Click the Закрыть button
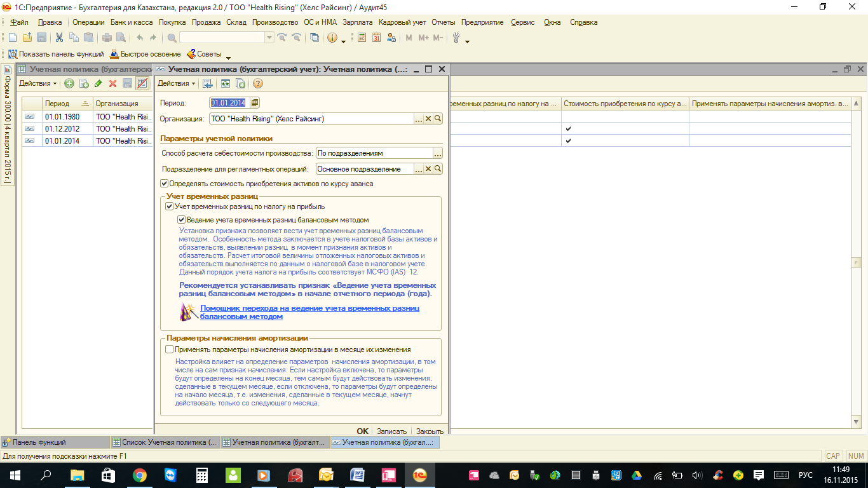The height and width of the screenshot is (488, 868). click(430, 431)
